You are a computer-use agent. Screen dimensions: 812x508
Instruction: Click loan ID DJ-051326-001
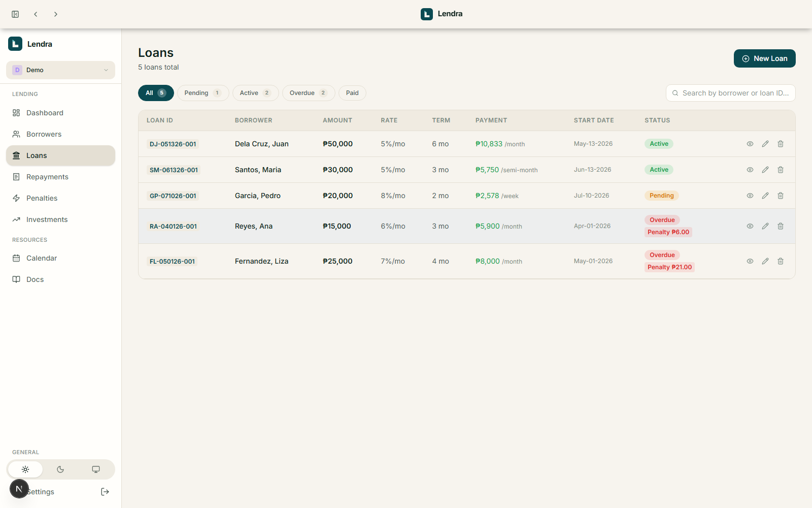coord(173,144)
